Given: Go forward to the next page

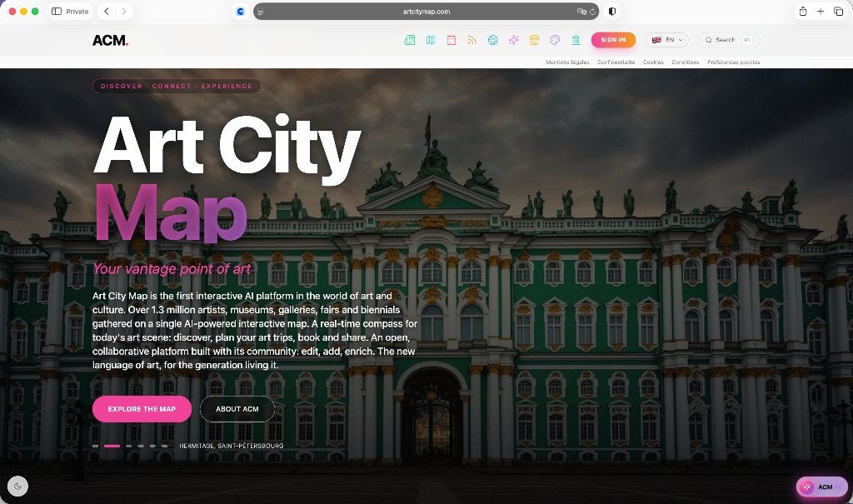Looking at the screenshot, I should click(x=124, y=12).
